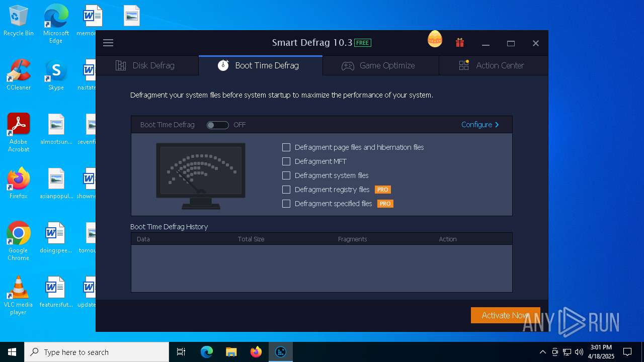Tick the Defragment system files checkbox

coord(286,175)
